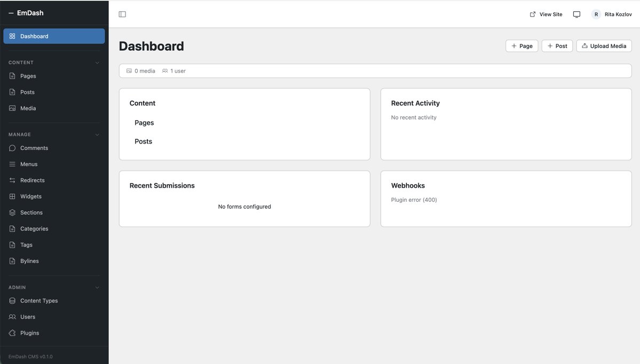
Task: Go to Menus in the sidebar
Action: coord(54,164)
